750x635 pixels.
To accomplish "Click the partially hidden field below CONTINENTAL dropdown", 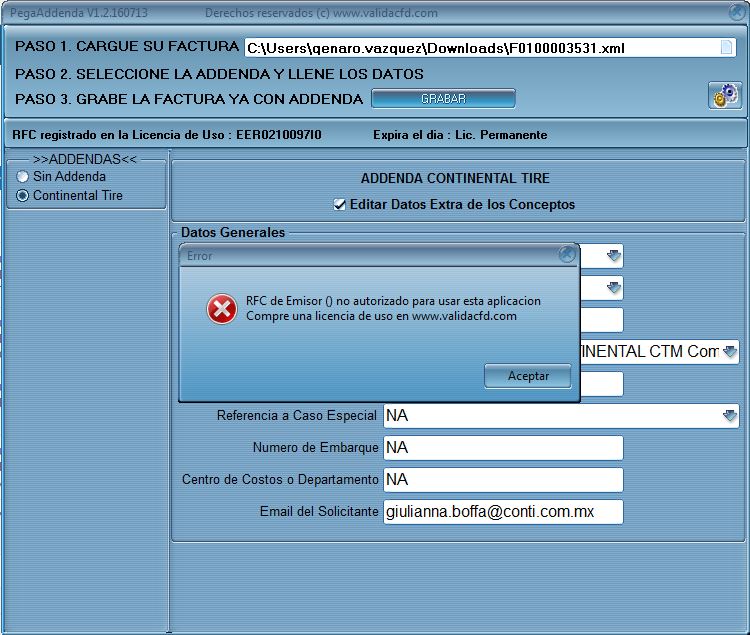I will (602, 384).
